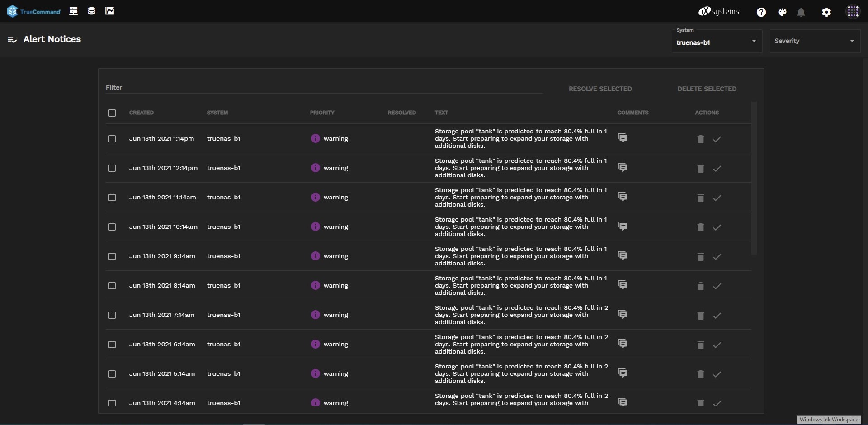Open the dashboard systems icon in top bar
Image resolution: width=868 pixels, height=425 pixels.
pyautogui.click(x=73, y=11)
